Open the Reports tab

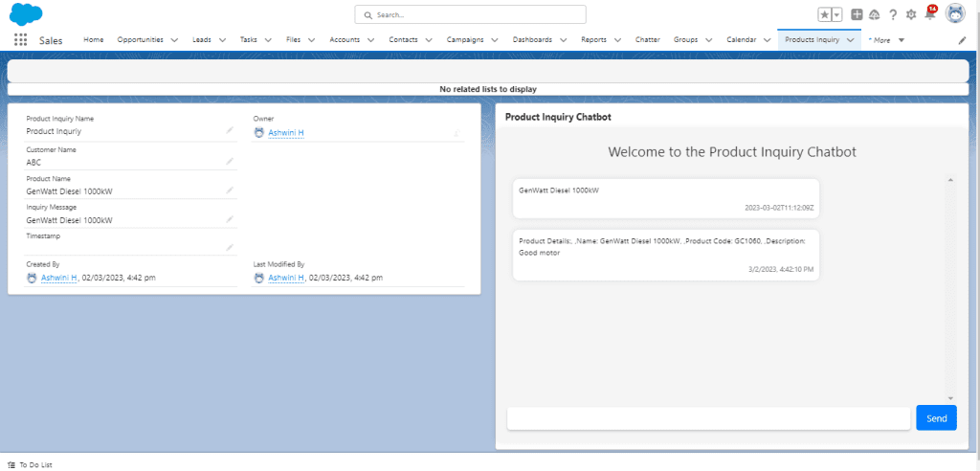[593, 39]
